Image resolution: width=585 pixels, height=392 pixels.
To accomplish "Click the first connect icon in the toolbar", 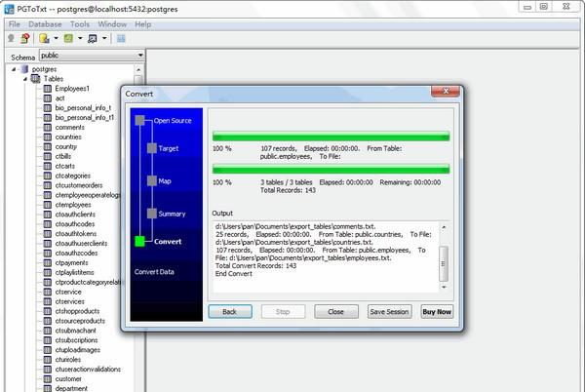I will [11, 39].
